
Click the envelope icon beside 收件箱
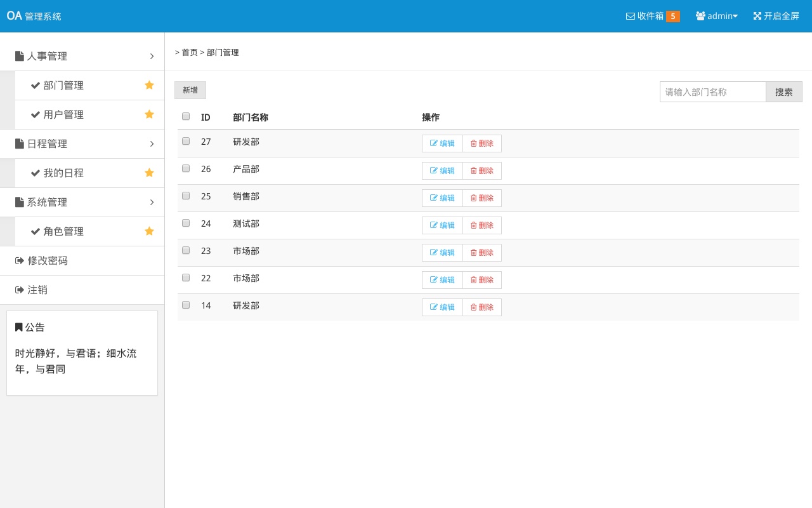(x=631, y=17)
